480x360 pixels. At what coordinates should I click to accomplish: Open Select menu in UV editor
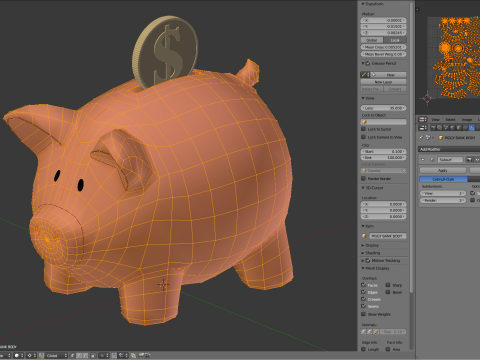point(450,119)
